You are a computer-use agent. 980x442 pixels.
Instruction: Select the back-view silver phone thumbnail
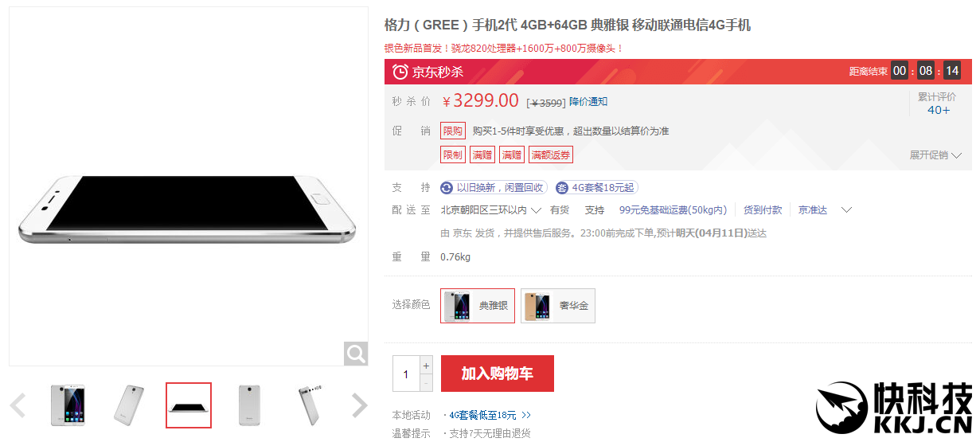pyautogui.click(x=249, y=405)
